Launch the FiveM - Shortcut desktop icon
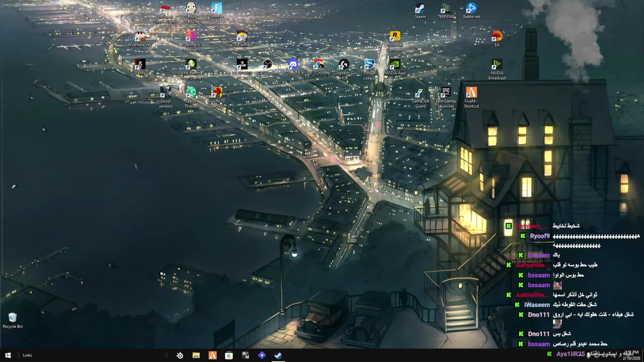The width and height of the screenshot is (644, 362). pyautogui.click(x=471, y=98)
